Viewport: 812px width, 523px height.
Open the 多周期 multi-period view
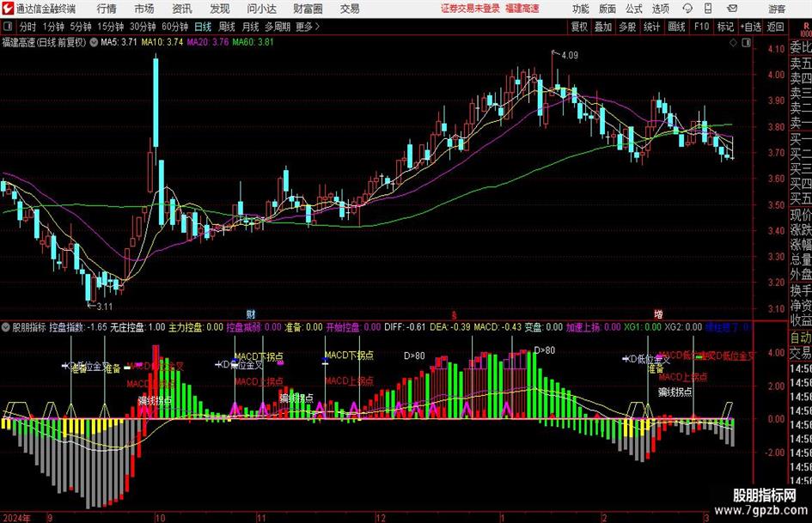[x=277, y=27]
